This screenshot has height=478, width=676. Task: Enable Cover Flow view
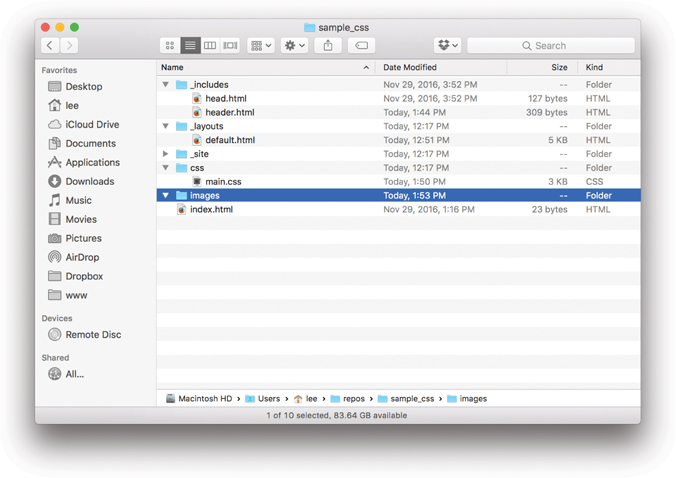[230, 46]
